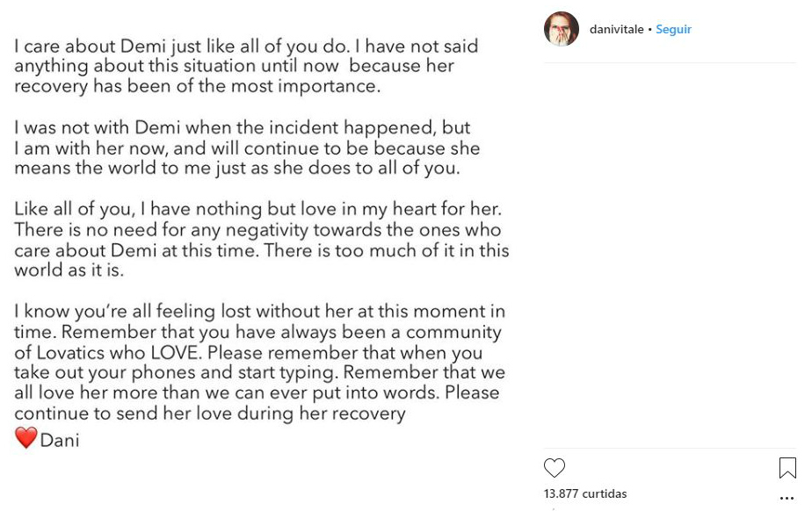View the 13.877 curtidas likes list
The height and width of the screenshot is (511, 812).
[585, 493]
